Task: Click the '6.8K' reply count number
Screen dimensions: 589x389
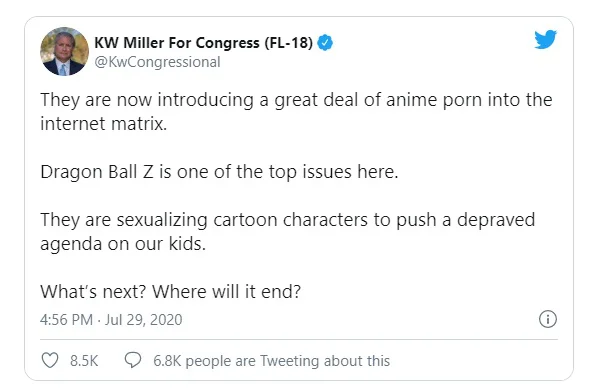Action: pos(167,361)
